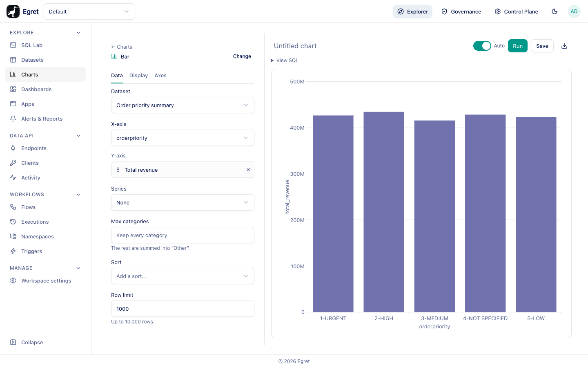
Task: Open the Explorer section
Action: (x=412, y=11)
